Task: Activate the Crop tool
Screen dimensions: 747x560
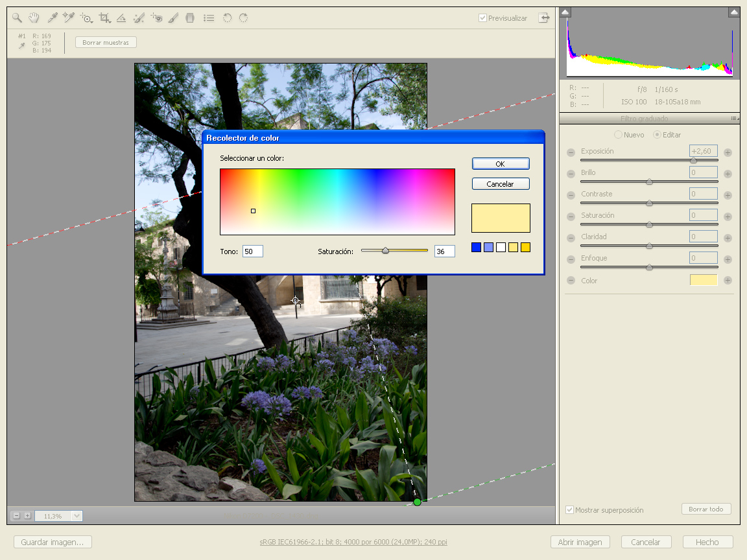Action: click(x=104, y=18)
